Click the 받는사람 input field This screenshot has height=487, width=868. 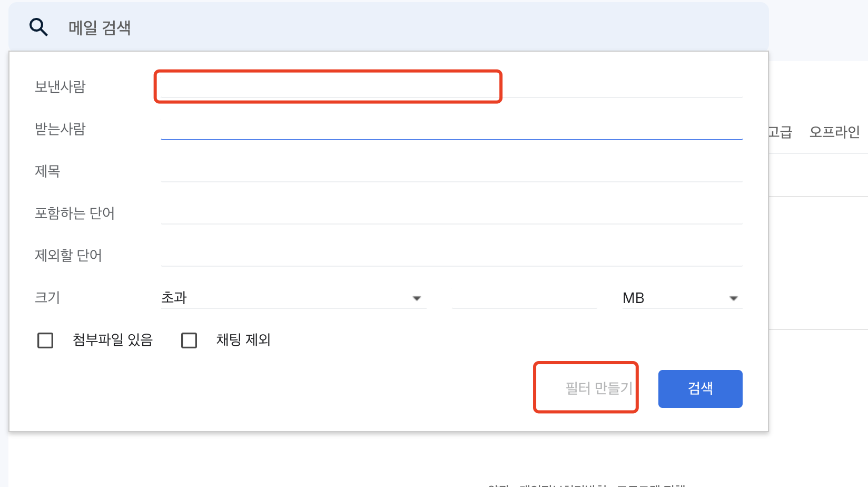[x=451, y=130]
